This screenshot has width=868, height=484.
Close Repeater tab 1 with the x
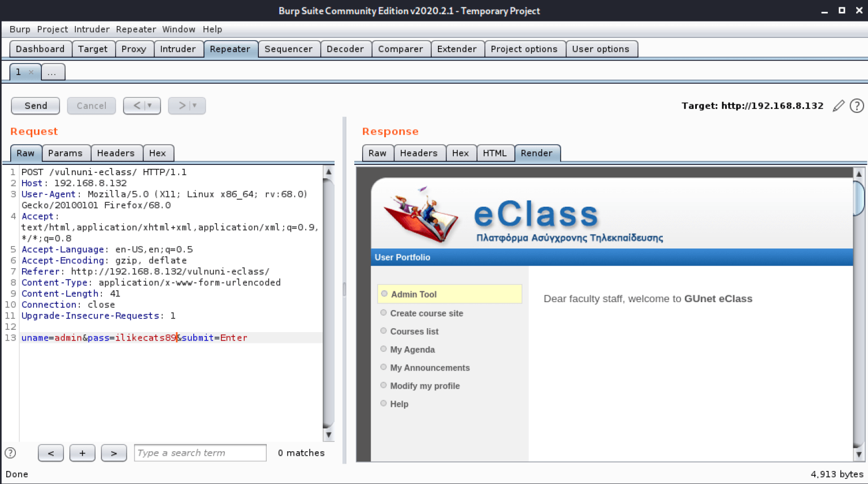31,72
